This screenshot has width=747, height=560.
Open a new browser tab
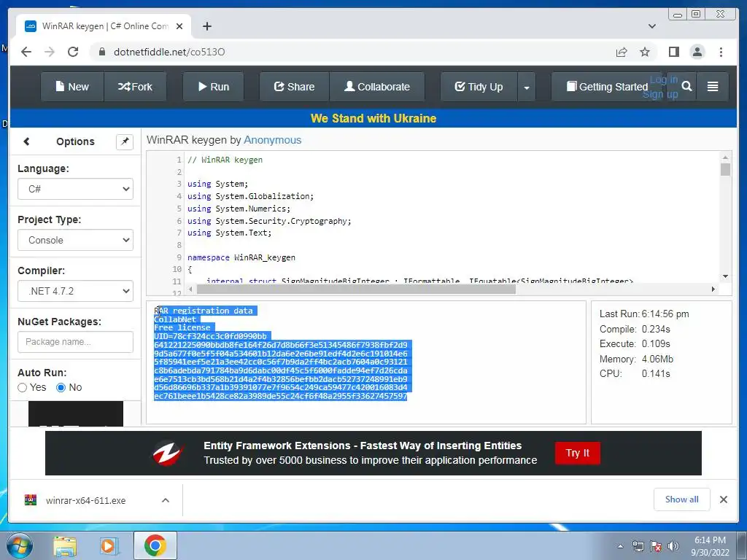pos(206,26)
